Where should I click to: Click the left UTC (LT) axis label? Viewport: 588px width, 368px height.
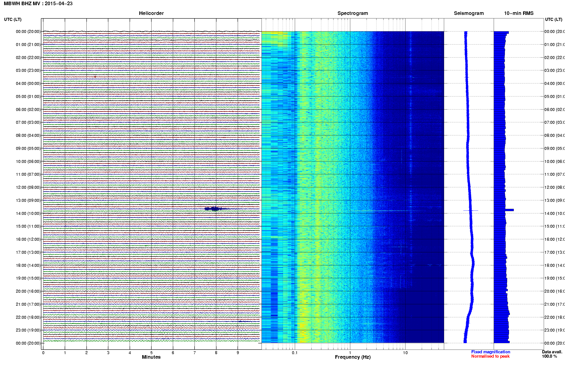tap(13, 19)
